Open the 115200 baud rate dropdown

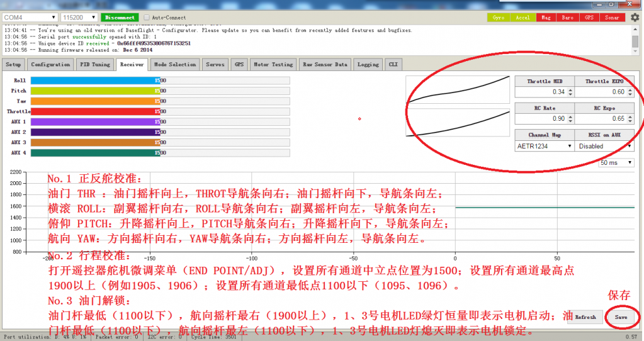[x=79, y=17]
